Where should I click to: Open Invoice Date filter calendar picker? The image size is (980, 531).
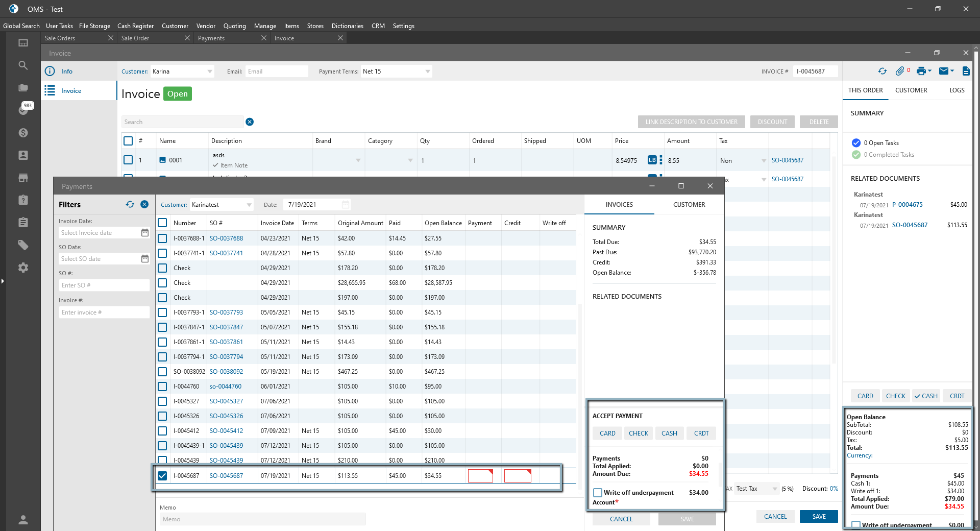coord(145,233)
